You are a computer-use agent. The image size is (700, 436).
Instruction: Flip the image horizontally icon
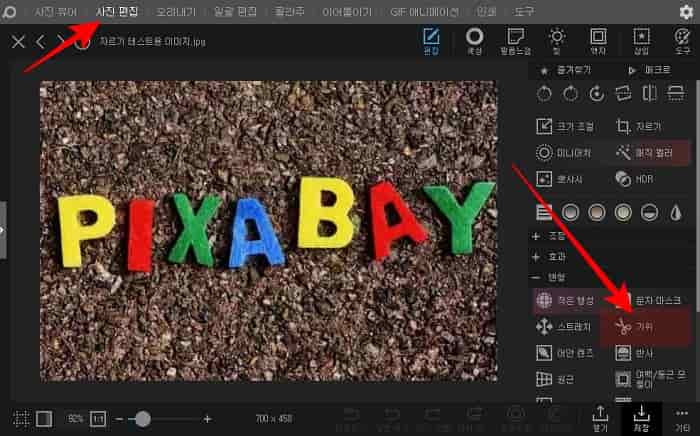click(649, 94)
